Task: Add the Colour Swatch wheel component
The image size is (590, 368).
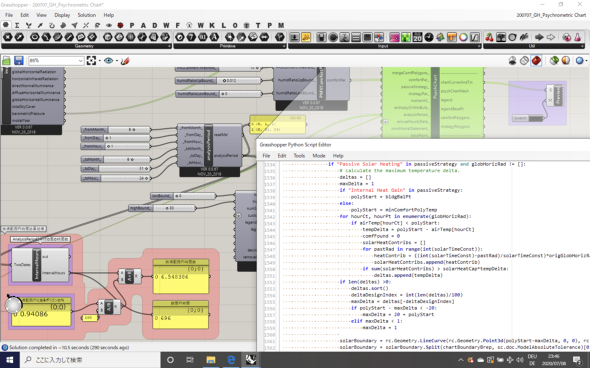Action: 463,37
